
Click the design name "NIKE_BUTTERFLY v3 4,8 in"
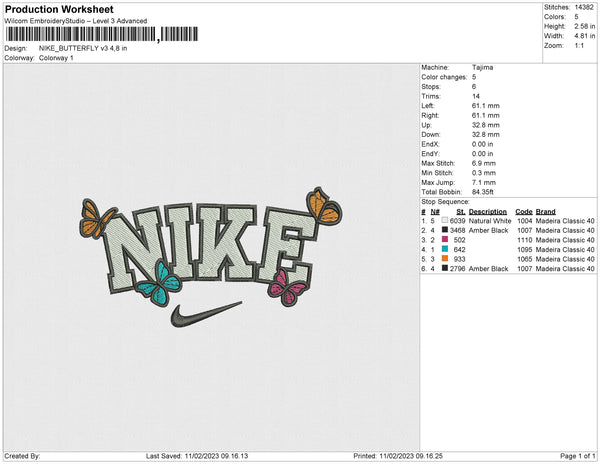(x=83, y=48)
